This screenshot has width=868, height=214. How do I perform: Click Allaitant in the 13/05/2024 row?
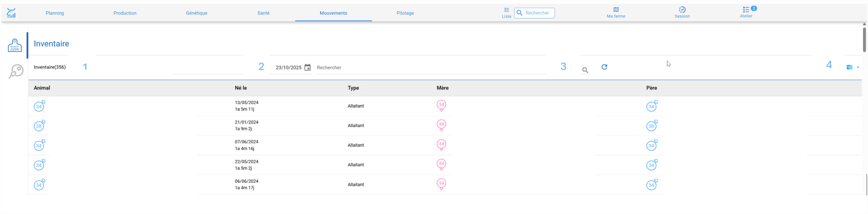click(x=356, y=106)
